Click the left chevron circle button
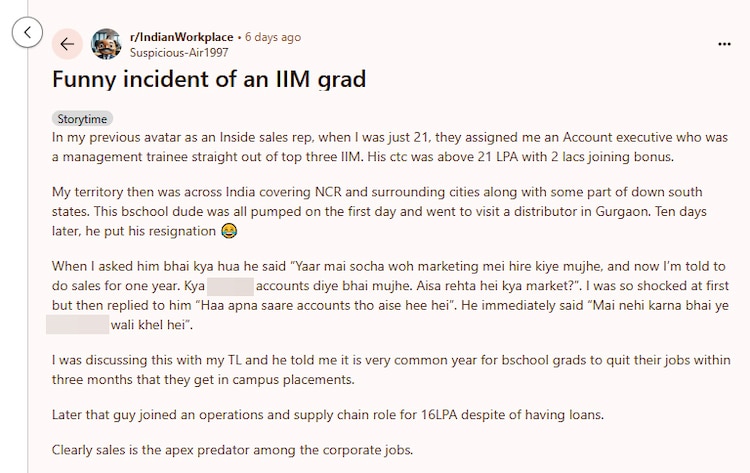This screenshot has width=750, height=473. (28, 33)
